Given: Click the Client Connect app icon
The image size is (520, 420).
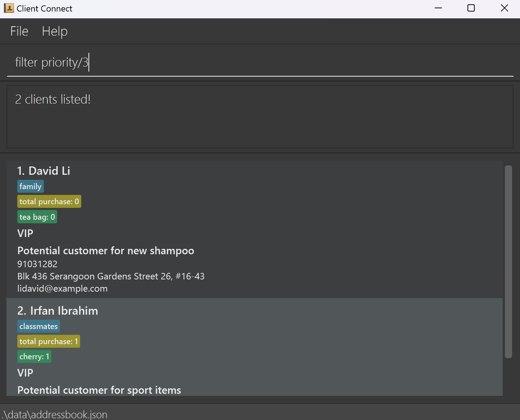Looking at the screenshot, I should click(x=9, y=8).
